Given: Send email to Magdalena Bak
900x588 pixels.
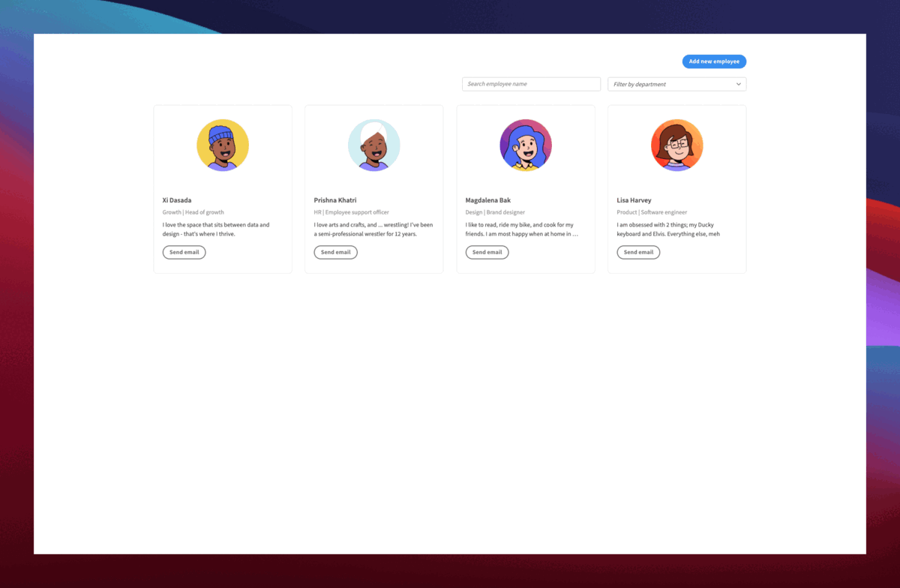Looking at the screenshot, I should coord(487,252).
